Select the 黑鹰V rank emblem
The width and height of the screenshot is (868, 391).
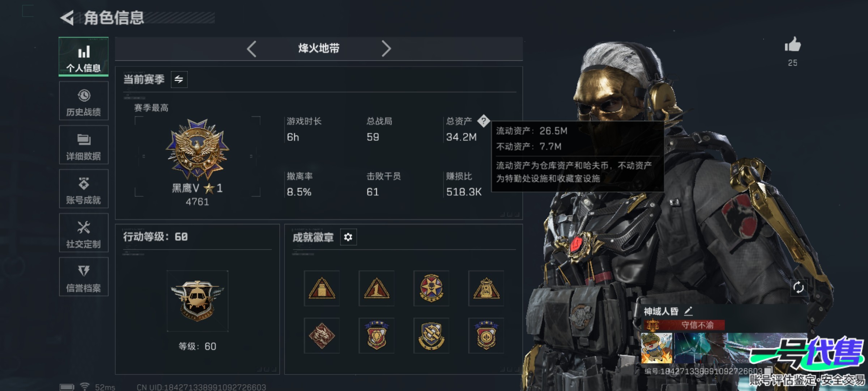tap(197, 149)
